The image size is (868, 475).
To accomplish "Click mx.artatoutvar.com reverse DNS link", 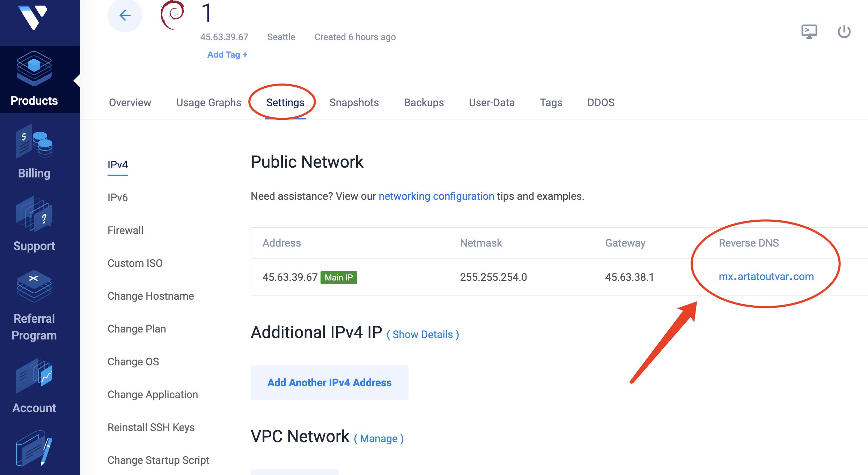I will click(x=766, y=277).
